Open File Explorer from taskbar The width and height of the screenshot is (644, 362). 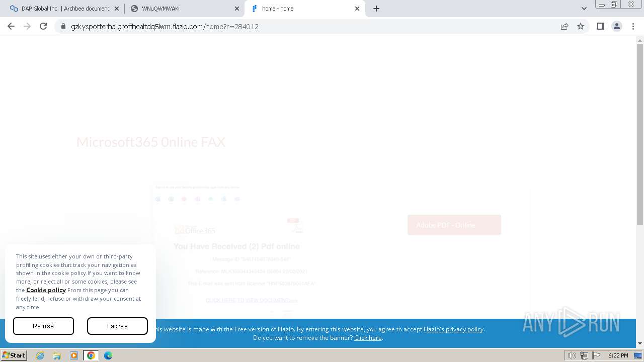point(57,355)
